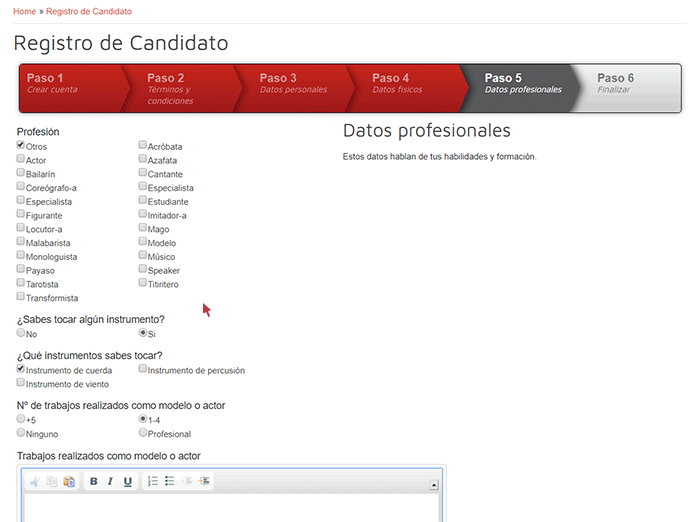
Task: Check the Mago checkbox
Action: tap(142, 228)
